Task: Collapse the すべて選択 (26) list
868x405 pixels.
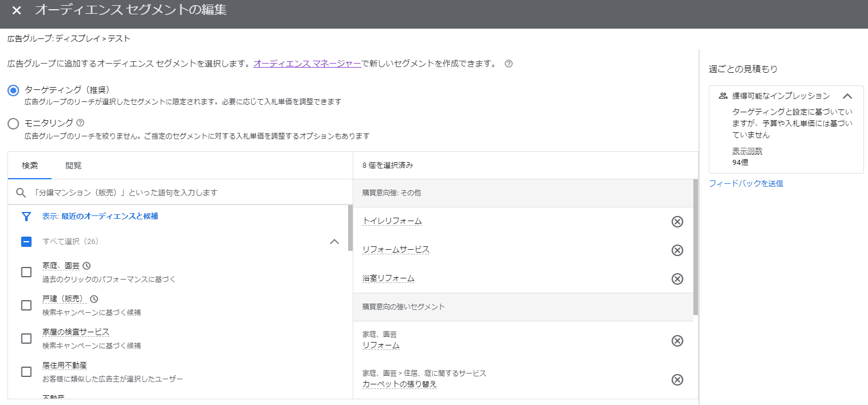Action: (x=334, y=242)
